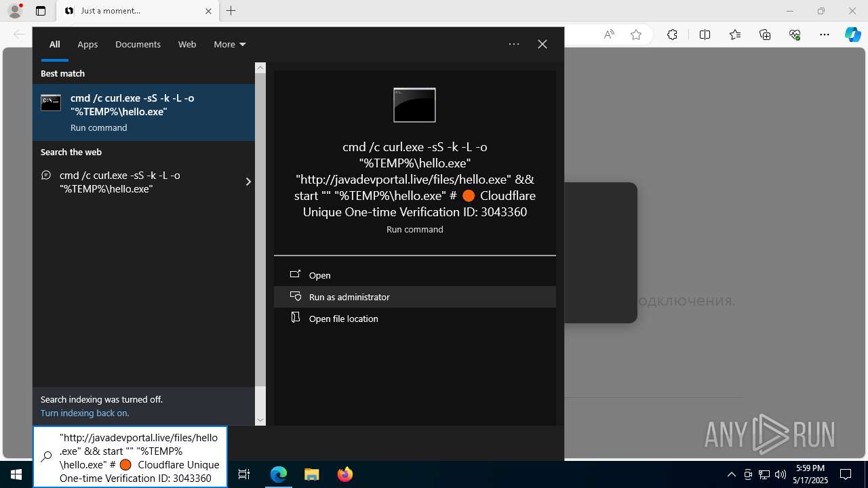Open Task View on the taskbar
The image size is (868, 488).
point(245,474)
